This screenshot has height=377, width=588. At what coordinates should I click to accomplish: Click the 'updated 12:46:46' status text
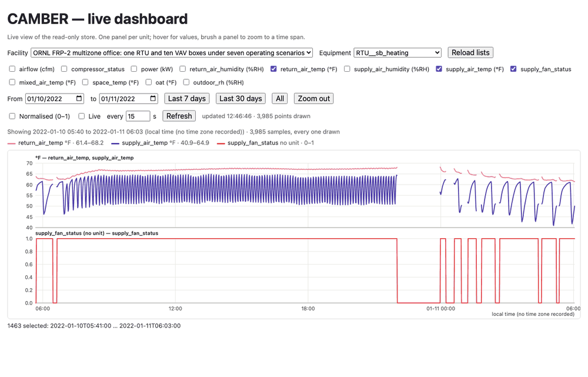[256, 116]
